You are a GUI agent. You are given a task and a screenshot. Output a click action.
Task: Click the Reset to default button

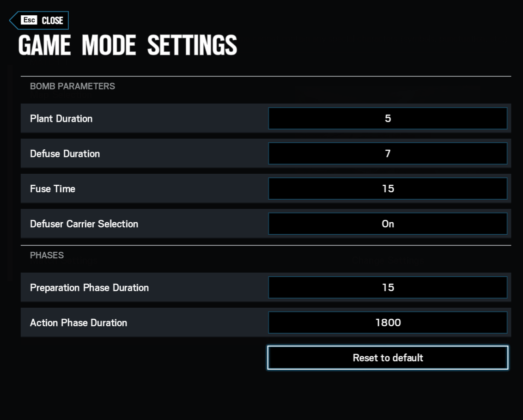(x=388, y=358)
